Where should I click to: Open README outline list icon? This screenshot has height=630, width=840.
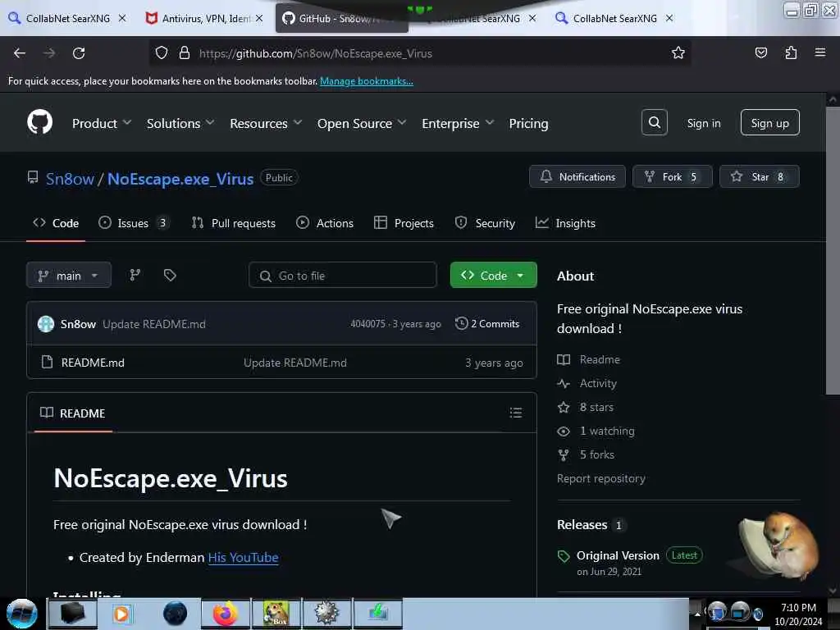(515, 413)
